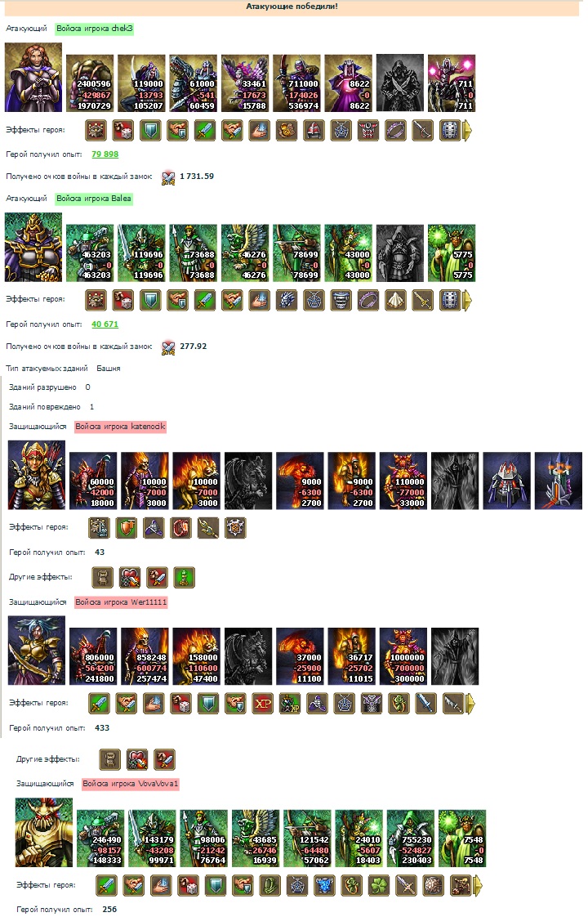Expand more hero effects for chek3

467,131
